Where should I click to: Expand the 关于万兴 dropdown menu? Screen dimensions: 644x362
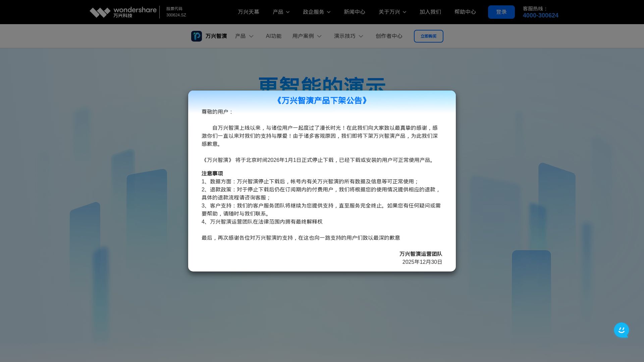(392, 12)
